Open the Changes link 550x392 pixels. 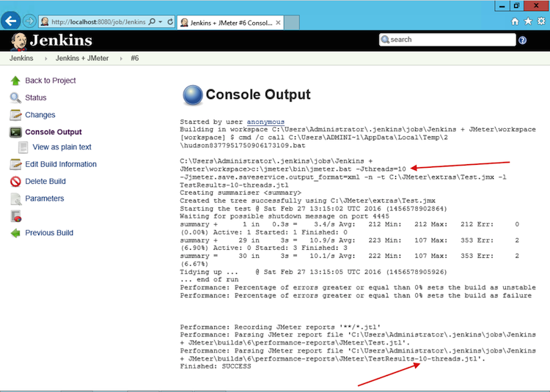(40, 115)
